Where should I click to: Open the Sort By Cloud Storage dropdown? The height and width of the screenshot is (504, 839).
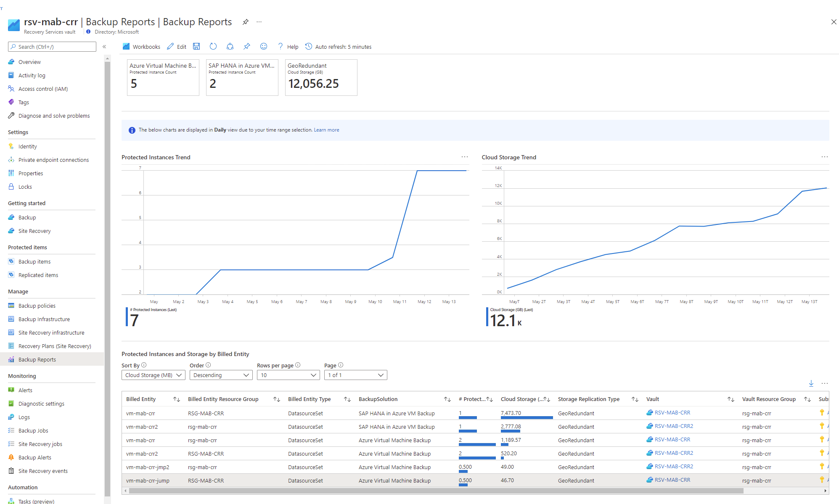pos(152,375)
